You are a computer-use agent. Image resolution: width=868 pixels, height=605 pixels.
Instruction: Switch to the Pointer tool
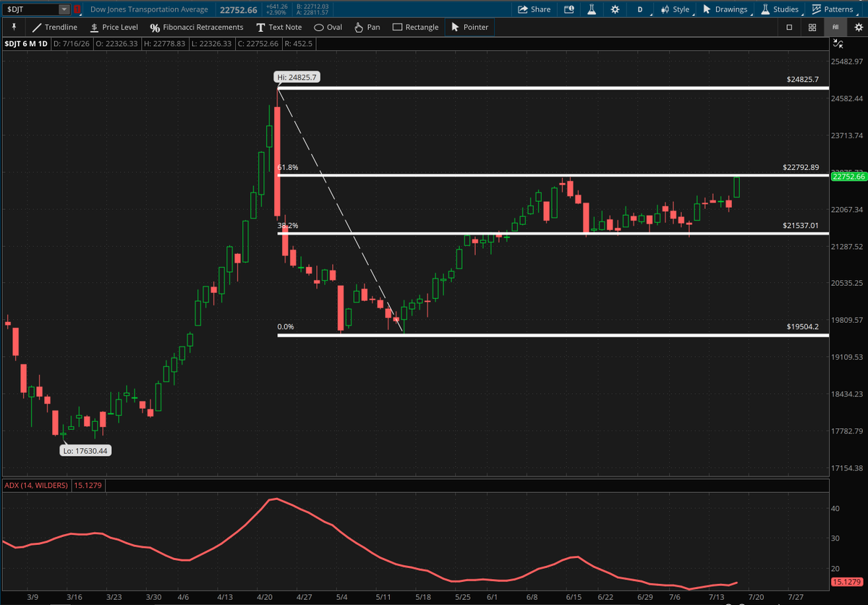pos(470,27)
